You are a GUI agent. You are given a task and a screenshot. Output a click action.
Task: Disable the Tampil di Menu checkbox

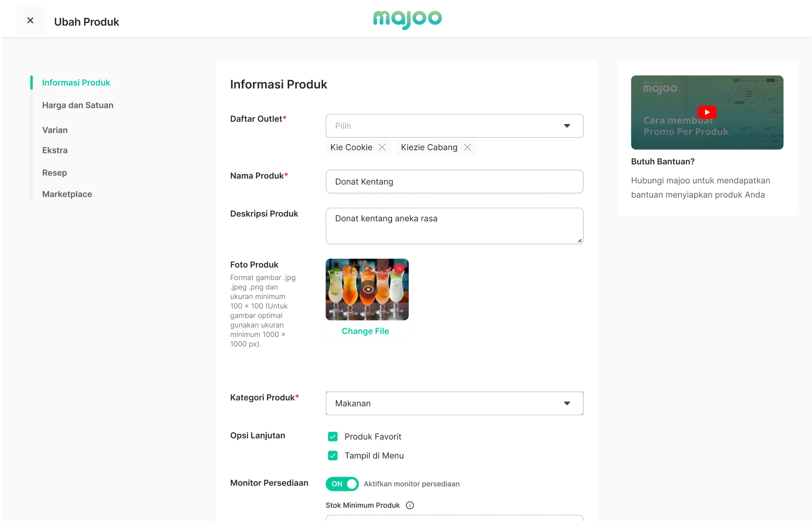[332, 455]
